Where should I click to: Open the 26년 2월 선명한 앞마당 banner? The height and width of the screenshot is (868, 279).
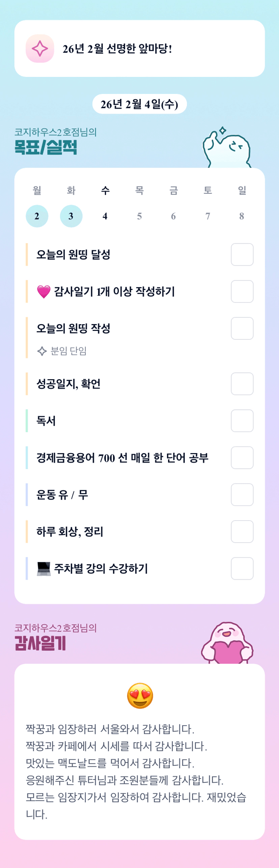(139, 49)
